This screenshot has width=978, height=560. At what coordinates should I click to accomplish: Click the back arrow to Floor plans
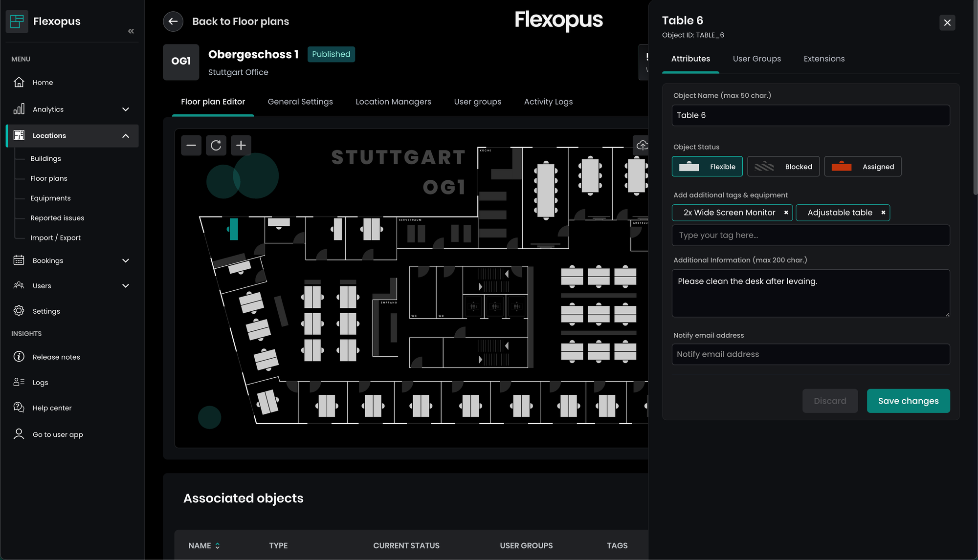coord(173,22)
